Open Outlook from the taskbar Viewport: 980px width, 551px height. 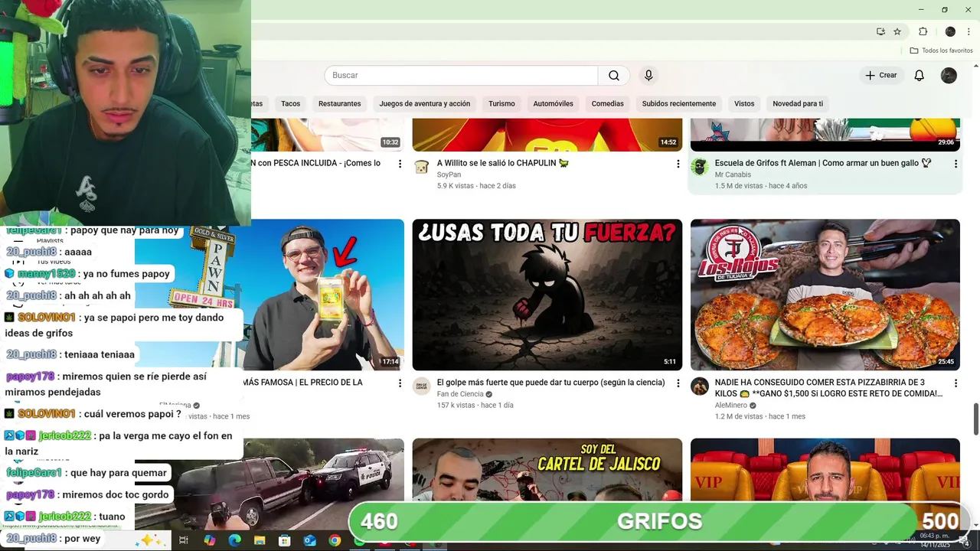click(x=309, y=540)
